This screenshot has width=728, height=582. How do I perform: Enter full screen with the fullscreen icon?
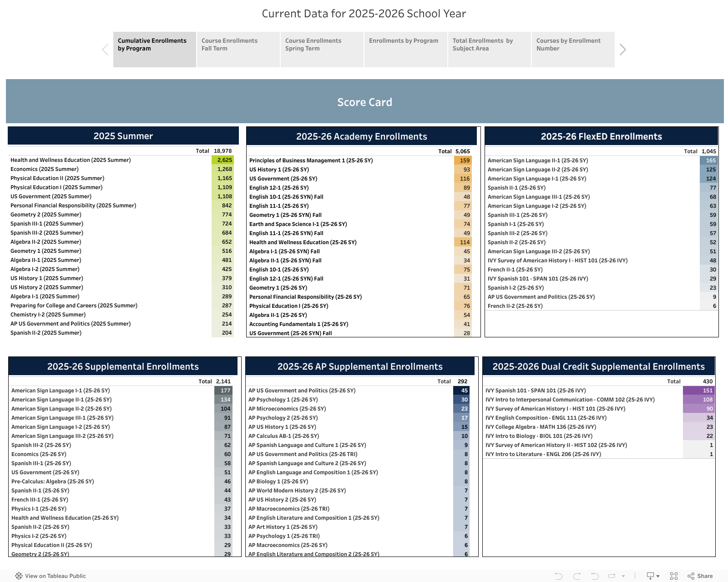click(x=674, y=576)
